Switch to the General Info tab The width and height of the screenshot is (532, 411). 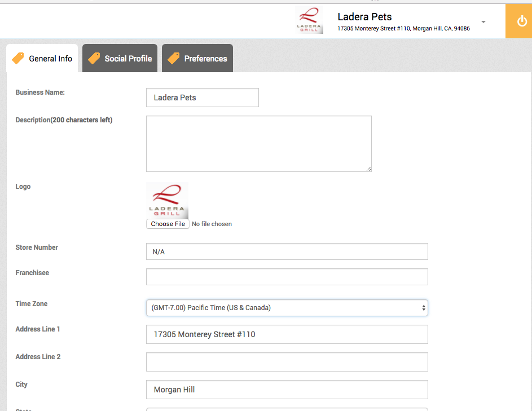pyautogui.click(x=42, y=58)
